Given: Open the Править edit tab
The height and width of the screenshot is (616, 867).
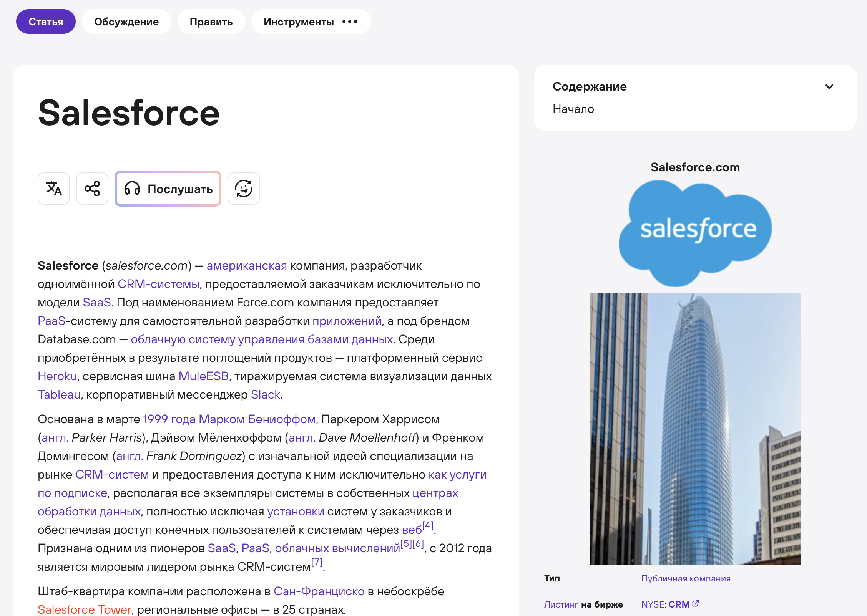Looking at the screenshot, I should click(211, 22).
